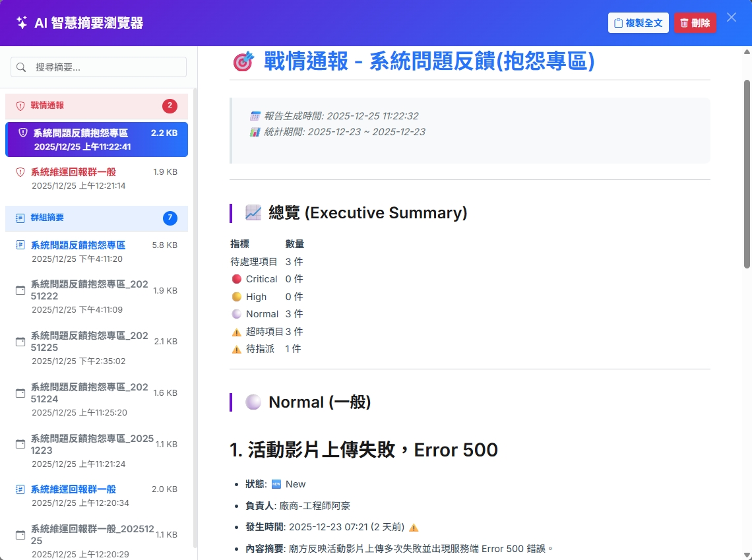Click the document icon beside 群組摘要 category
This screenshot has width=752, height=560.
18,218
